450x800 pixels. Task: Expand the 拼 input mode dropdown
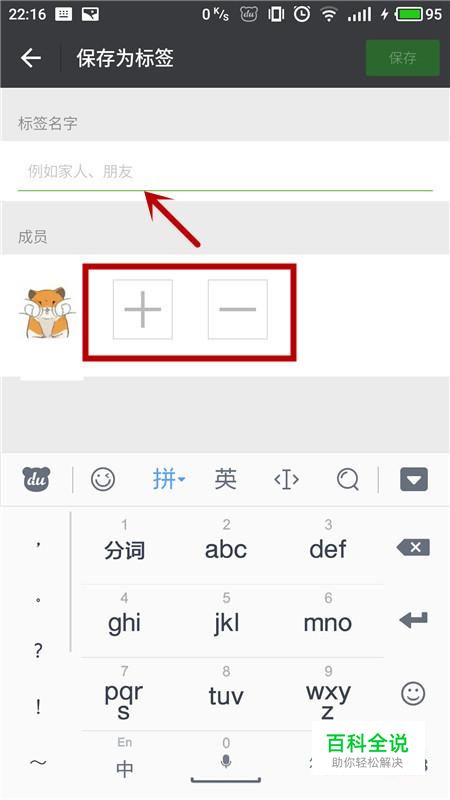click(x=169, y=479)
